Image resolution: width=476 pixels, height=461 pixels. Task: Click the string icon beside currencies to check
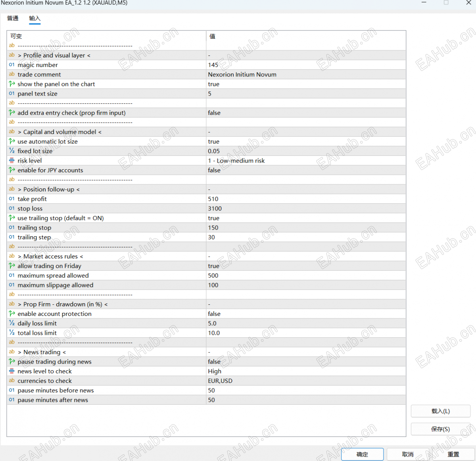tap(12, 381)
